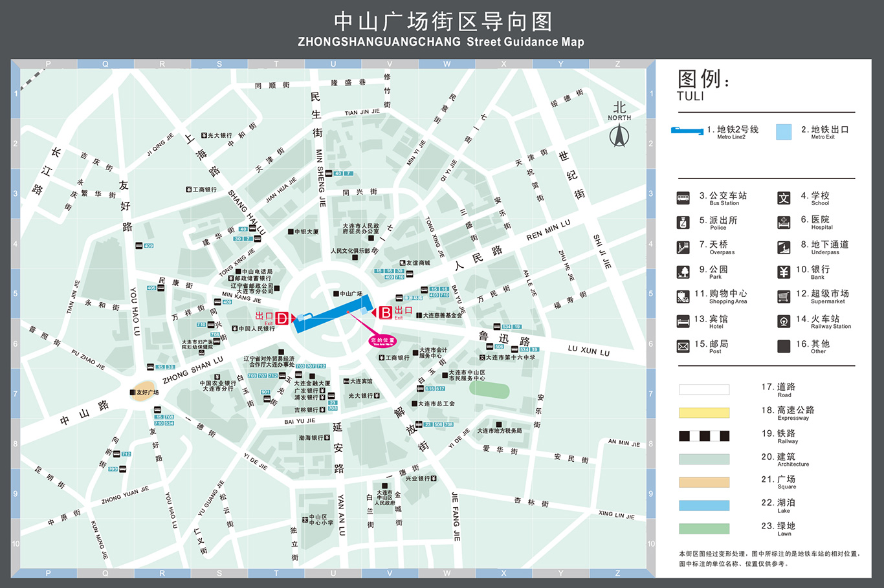Click the Underpass legend icon
884x588 pixels.
[x=783, y=247]
